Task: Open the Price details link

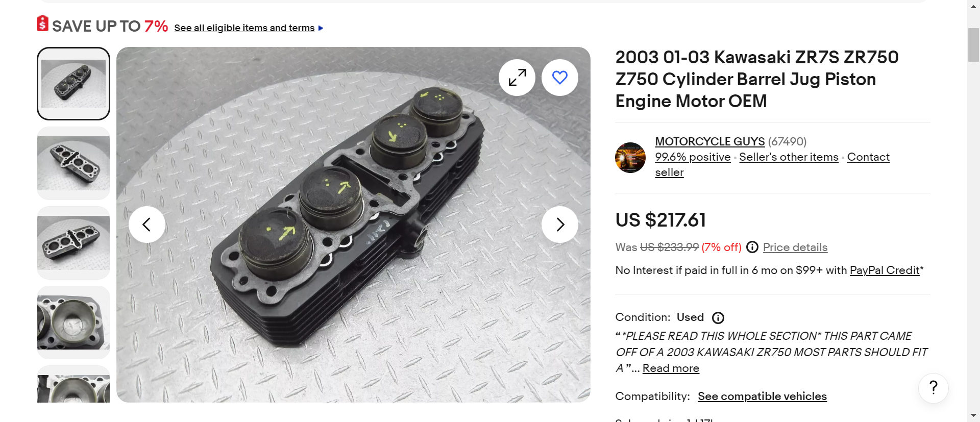Action: [x=795, y=247]
